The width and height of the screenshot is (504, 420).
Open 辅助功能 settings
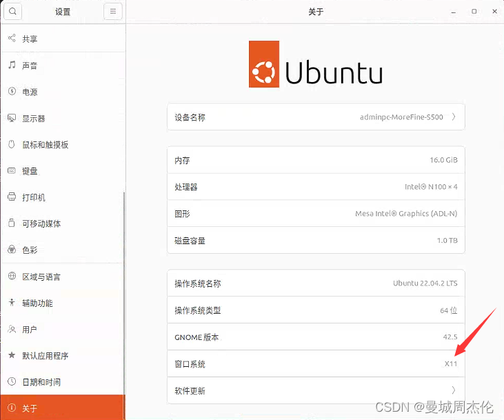click(63, 303)
